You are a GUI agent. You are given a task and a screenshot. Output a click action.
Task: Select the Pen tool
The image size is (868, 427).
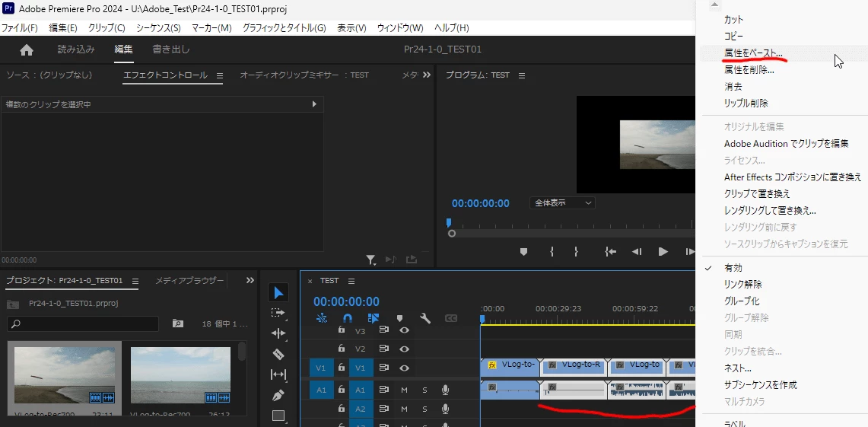point(278,395)
